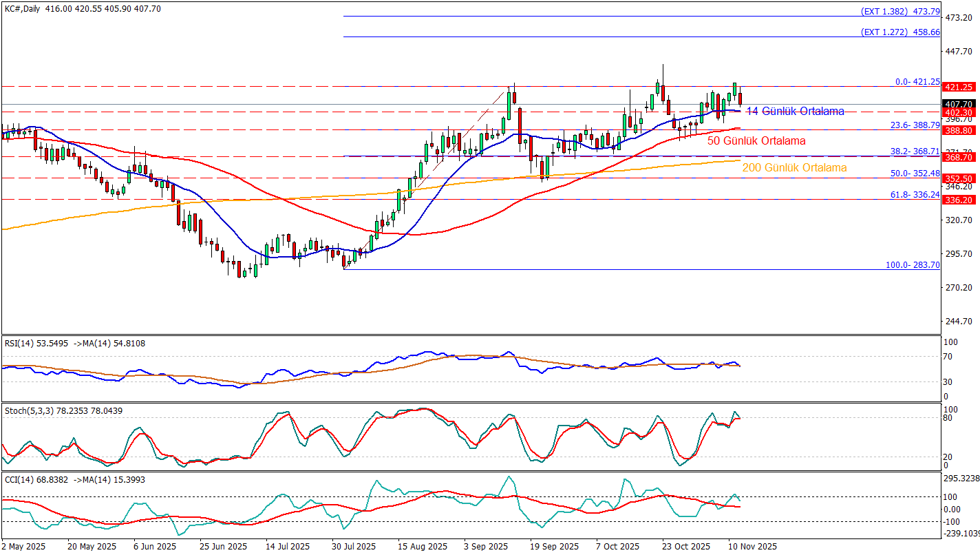Screen dimensions: 980x555
Task: Click the red 352.50 price tag
Action: click(960, 178)
